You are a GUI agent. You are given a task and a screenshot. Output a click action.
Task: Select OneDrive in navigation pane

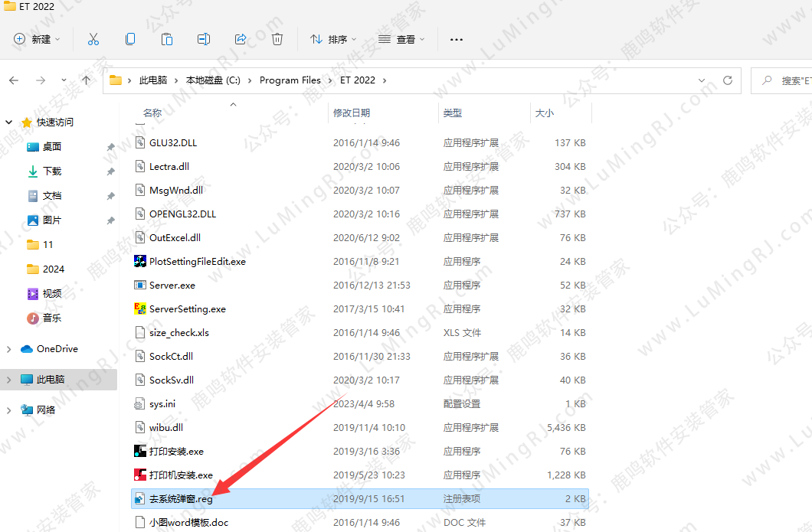coord(57,349)
